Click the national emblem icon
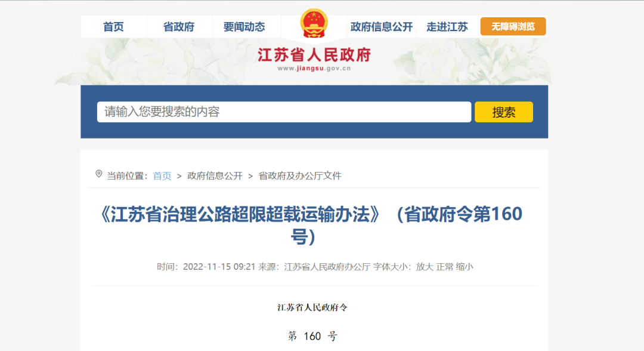This screenshot has width=644, height=351. (x=314, y=23)
